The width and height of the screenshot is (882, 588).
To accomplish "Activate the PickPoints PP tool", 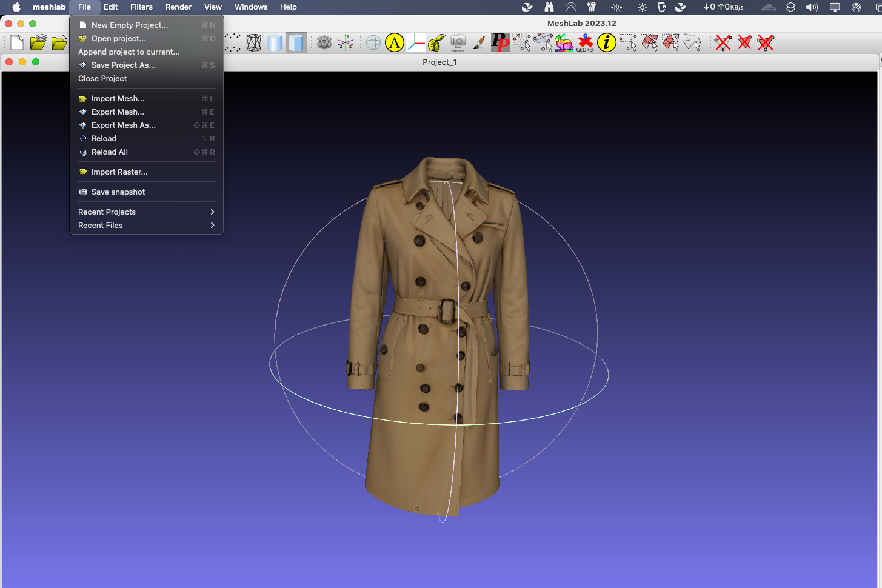I will click(x=500, y=42).
